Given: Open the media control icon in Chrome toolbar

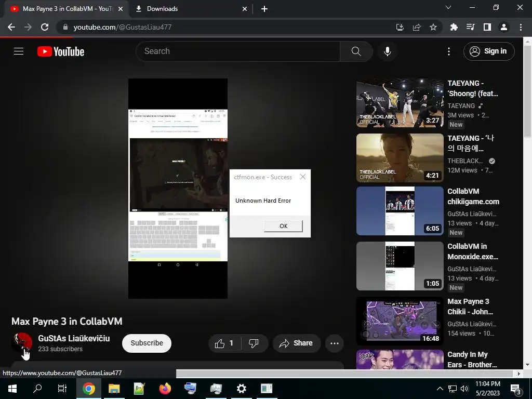Looking at the screenshot, I should (470, 27).
